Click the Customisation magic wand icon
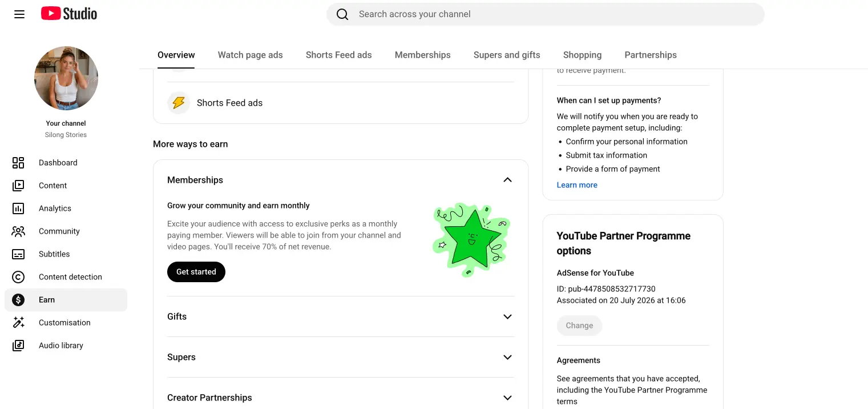Image resolution: width=868 pixels, height=409 pixels. (18, 323)
